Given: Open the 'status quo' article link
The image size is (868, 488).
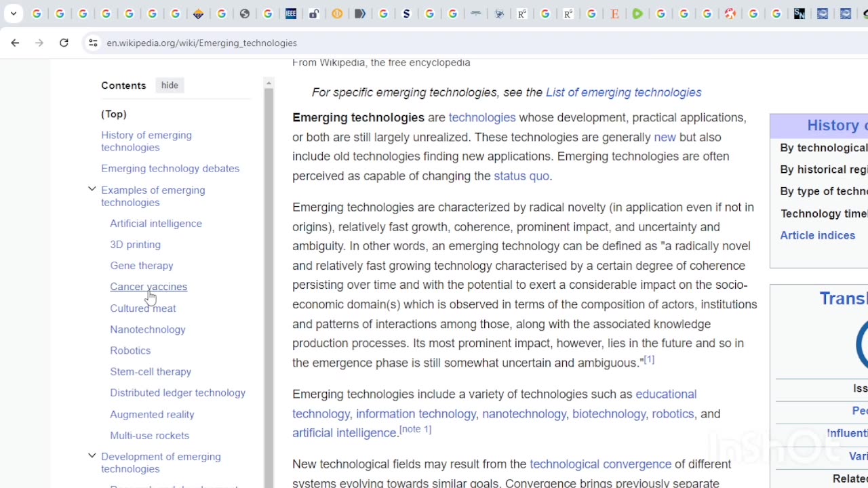Looking at the screenshot, I should [x=521, y=176].
